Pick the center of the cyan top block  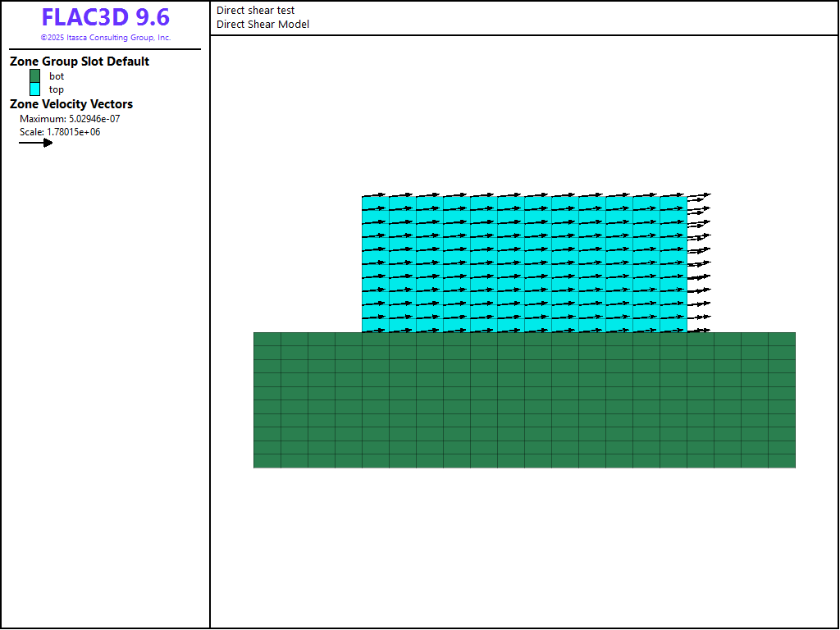click(x=524, y=263)
